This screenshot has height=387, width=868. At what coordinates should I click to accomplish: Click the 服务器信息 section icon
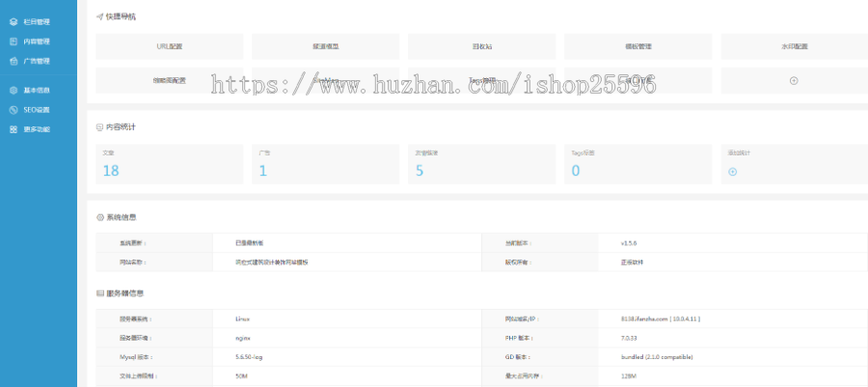click(x=99, y=292)
